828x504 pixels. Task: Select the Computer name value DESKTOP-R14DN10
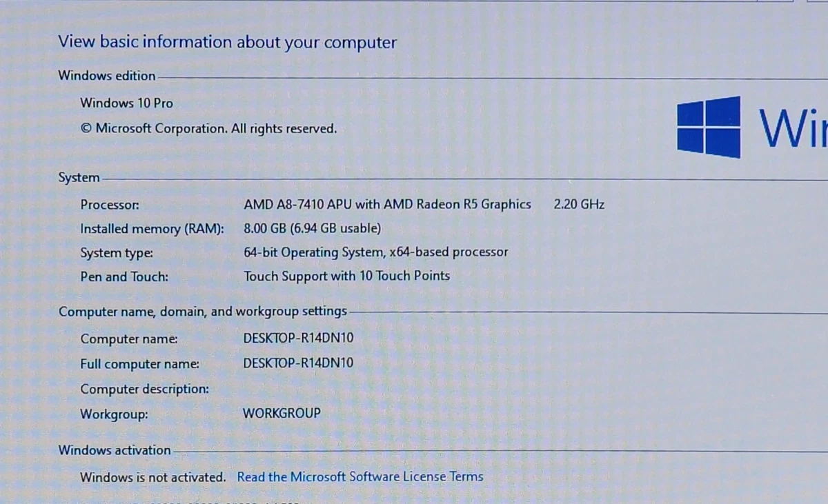pos(298,339)
